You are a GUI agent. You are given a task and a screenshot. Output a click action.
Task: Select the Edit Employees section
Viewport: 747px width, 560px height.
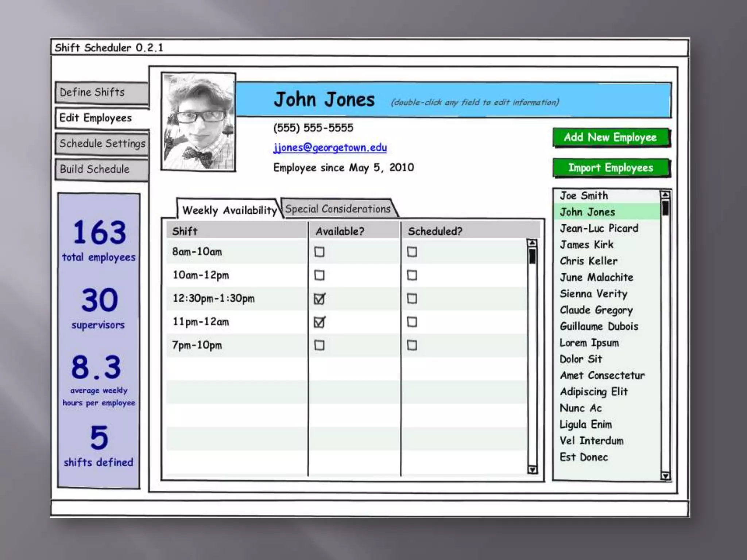(102, 118)
